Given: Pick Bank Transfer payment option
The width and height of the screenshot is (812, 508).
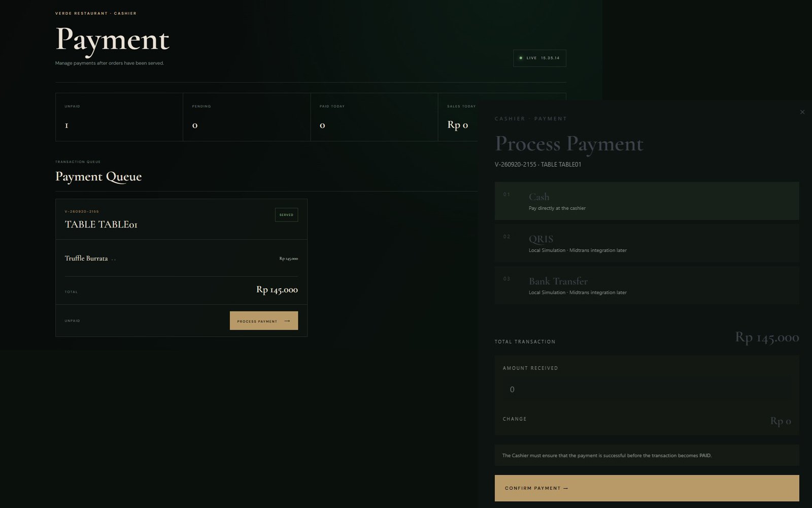Looking at the screenshot, I should tap(647, 285).
